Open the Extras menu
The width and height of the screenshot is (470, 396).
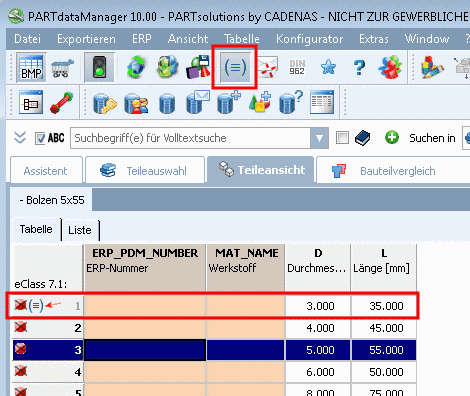[374, 39]
